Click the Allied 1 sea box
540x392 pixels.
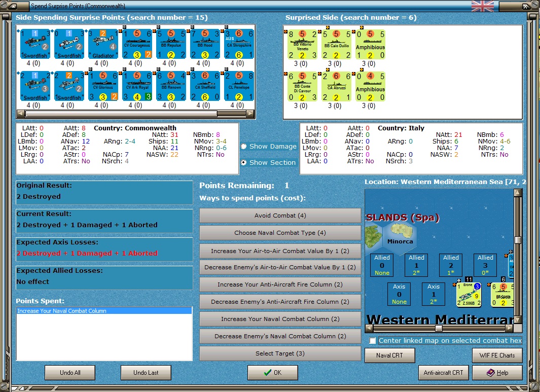point(416,265)
